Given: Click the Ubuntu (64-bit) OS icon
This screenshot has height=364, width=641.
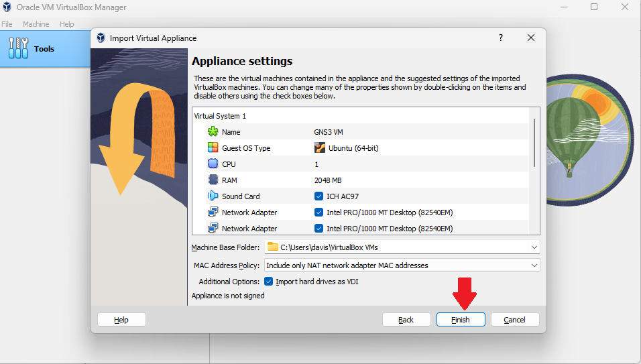Looking at the screenshot, I should 320,147.
